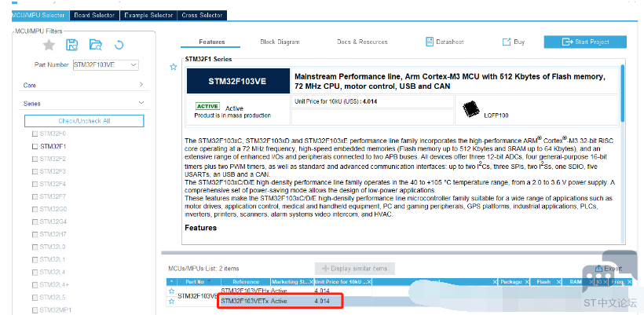644x315 pixels.
Task: Toggle the STM32L4+ series checkbox
Action: pos(35,285)
